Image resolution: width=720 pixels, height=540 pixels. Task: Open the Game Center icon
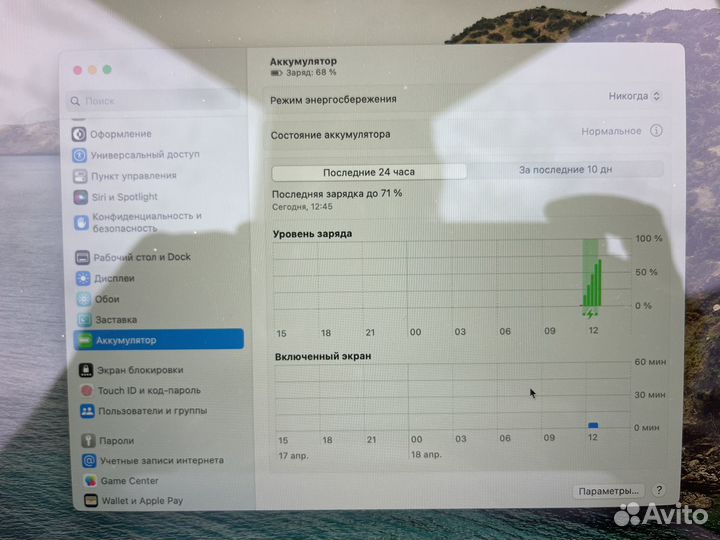90,481
